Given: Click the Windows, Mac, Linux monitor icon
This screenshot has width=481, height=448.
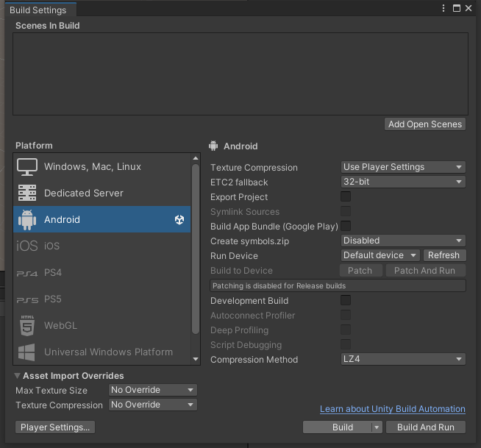Looking at the screenshot, I should coord(27,166).
